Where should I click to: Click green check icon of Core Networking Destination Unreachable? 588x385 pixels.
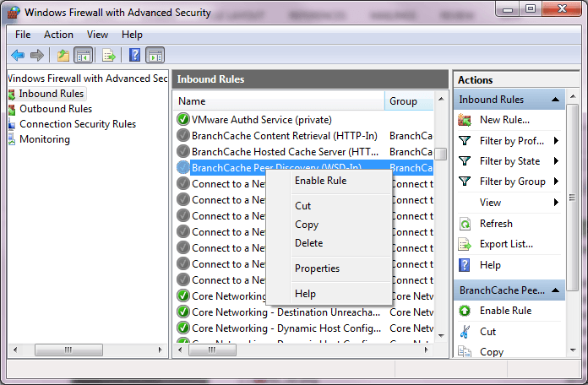pyautogui.click(x=183, y=312)
